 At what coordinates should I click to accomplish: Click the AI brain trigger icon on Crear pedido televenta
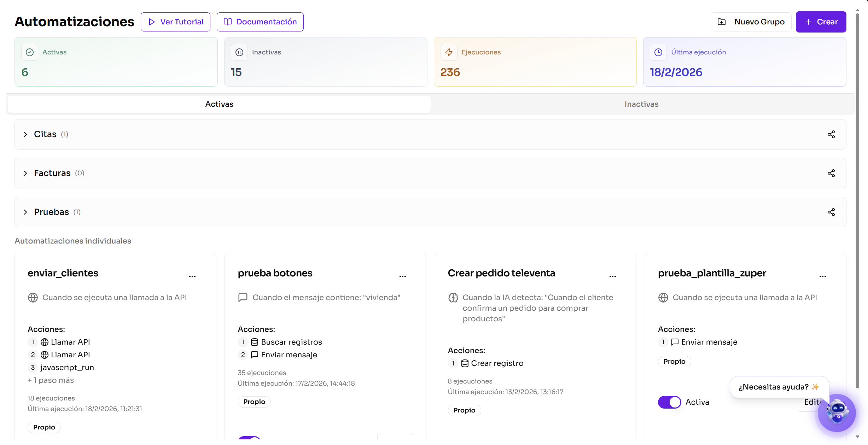[x=453, y=298]
